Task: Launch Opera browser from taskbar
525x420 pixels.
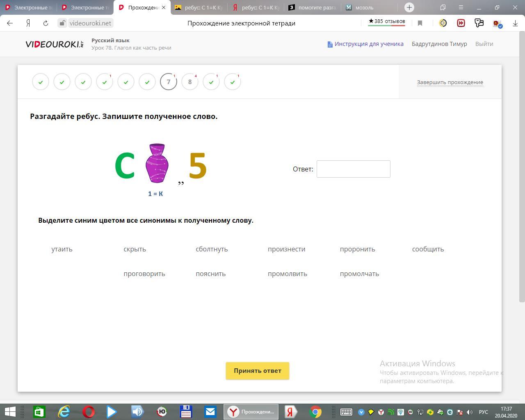Action: click(89, 411)
